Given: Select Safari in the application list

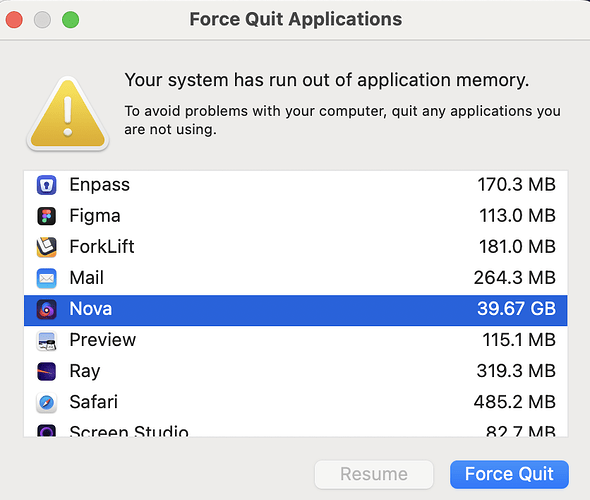Looking at the screenshot, I should pyautogui.click(x=94, y=402).
